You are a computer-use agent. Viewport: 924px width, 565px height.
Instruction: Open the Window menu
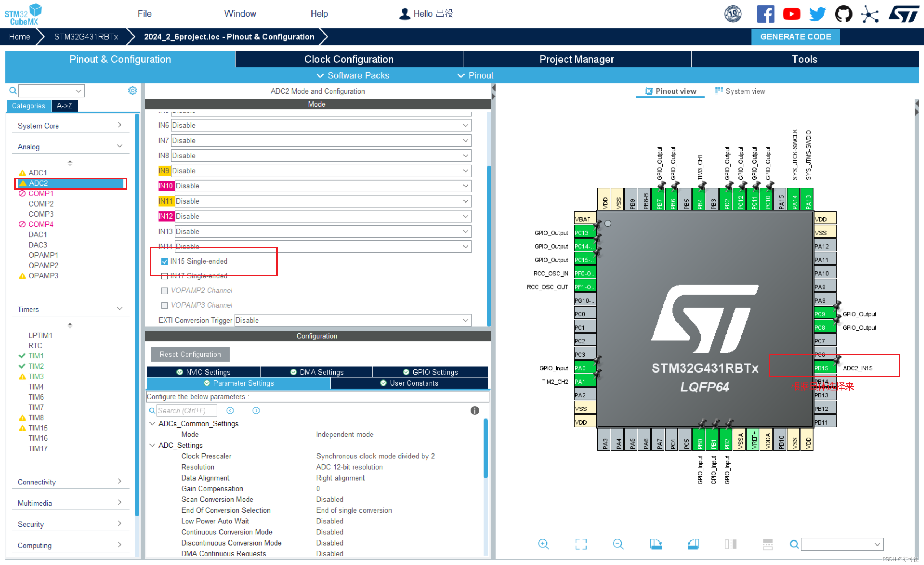click(x=240, y=14)
